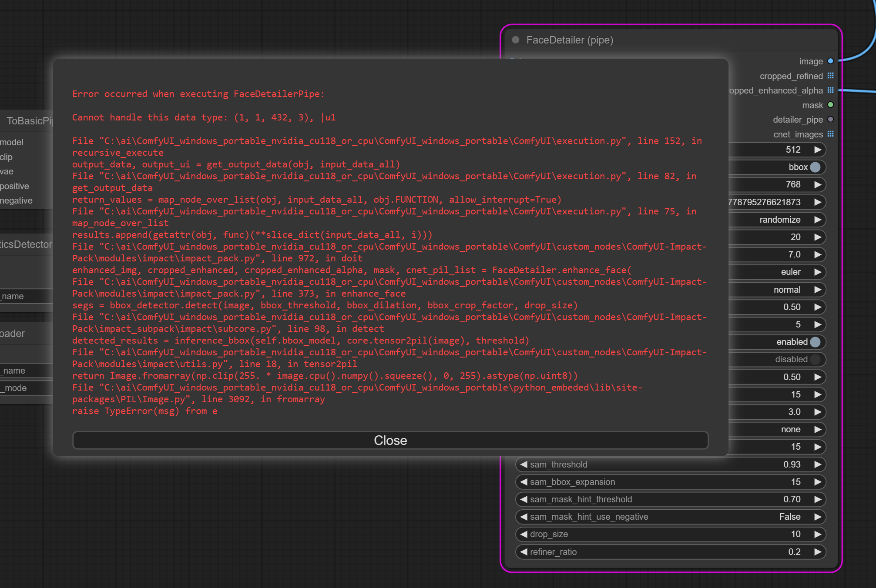The height and width of the screenshot is (588, 876).
Task: Click the cnet_images output grid icon
Action: (x=830, y=134)
